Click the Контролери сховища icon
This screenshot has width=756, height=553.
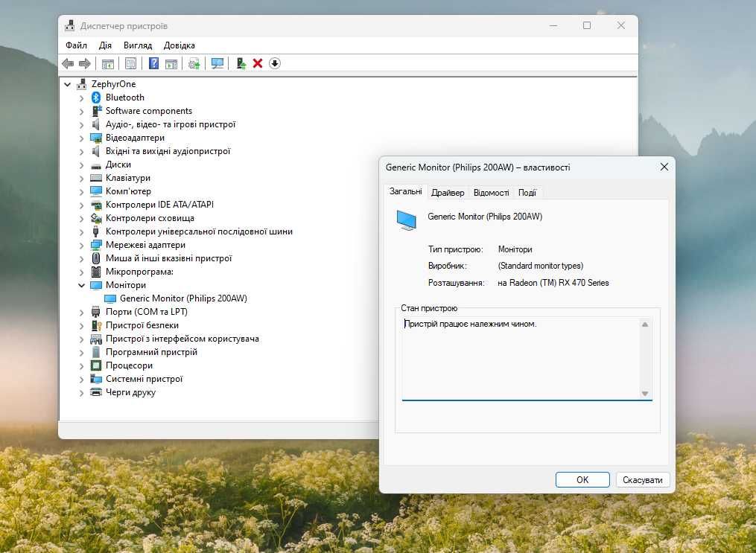[96, 218]
